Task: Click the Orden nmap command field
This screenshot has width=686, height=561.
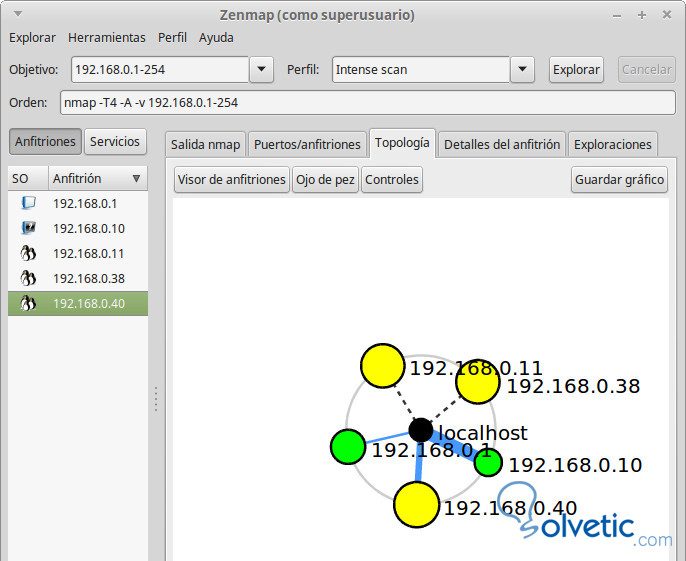Action: click(x=368, y=102)
